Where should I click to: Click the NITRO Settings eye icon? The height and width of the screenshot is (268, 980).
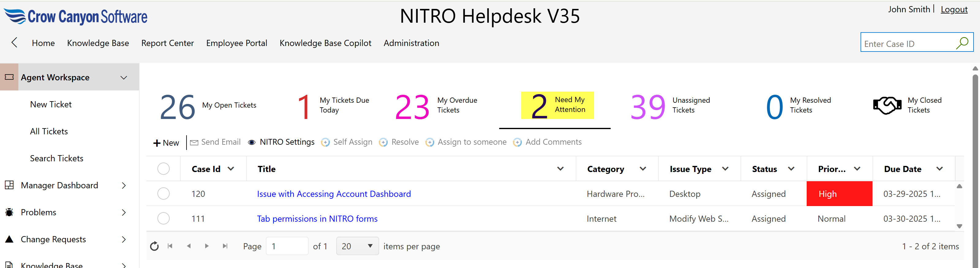(251, 142)
